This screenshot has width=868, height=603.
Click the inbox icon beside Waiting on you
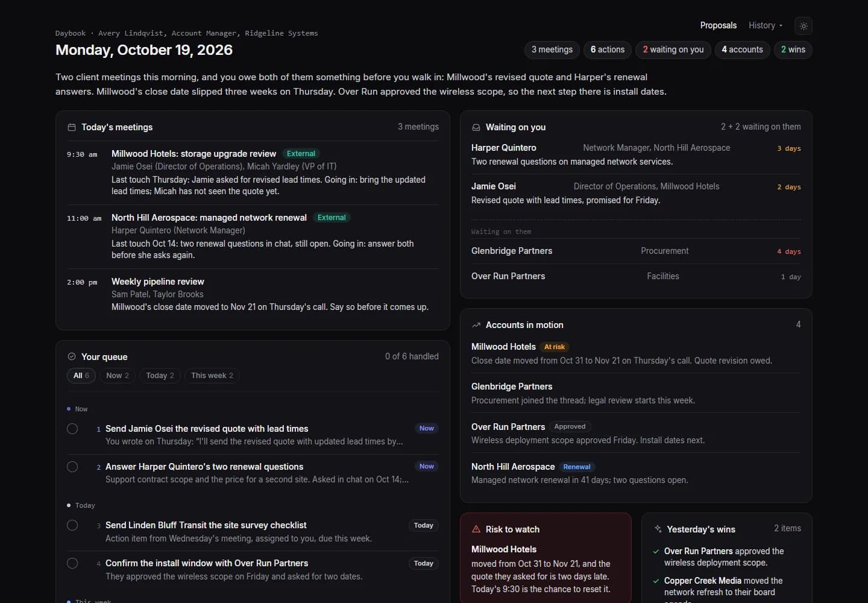point(476,127)
